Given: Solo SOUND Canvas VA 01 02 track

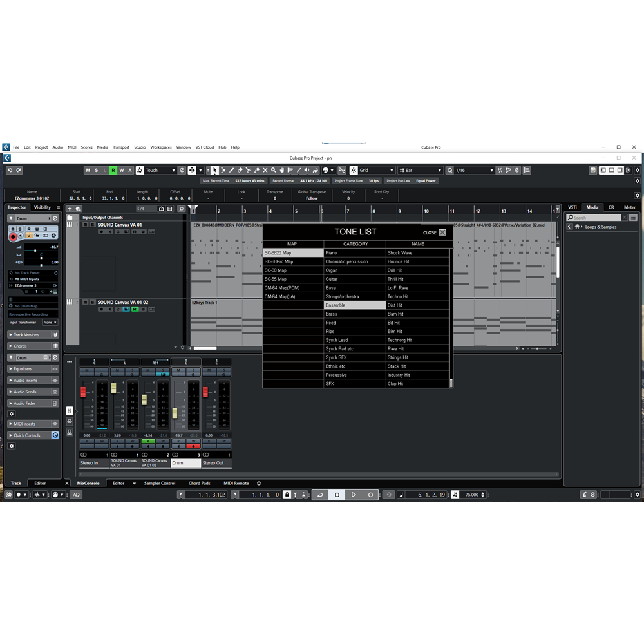Looking at the screenshot, I should click(93, 302).
